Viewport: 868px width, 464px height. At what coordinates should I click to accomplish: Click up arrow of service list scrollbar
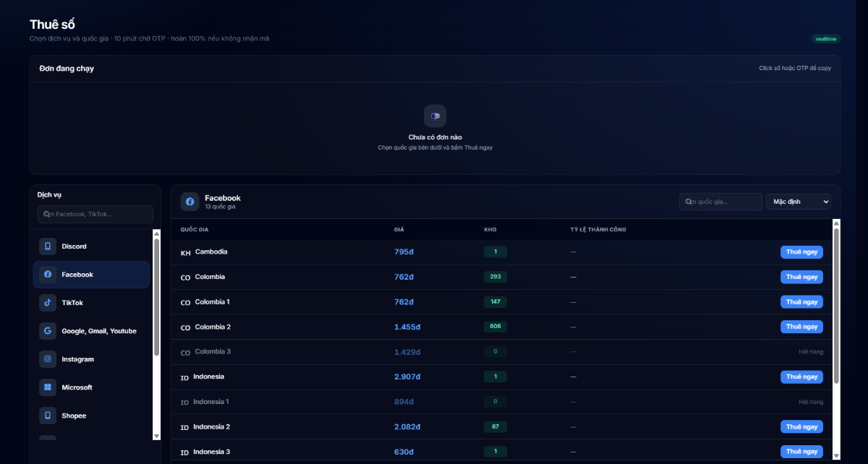coord(156,233)
